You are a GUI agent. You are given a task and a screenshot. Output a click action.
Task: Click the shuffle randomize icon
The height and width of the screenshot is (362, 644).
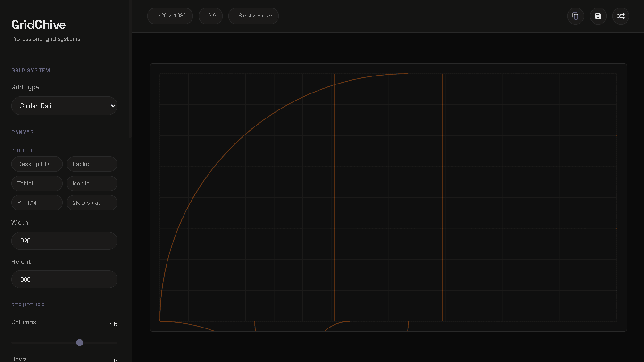[620, 16]
